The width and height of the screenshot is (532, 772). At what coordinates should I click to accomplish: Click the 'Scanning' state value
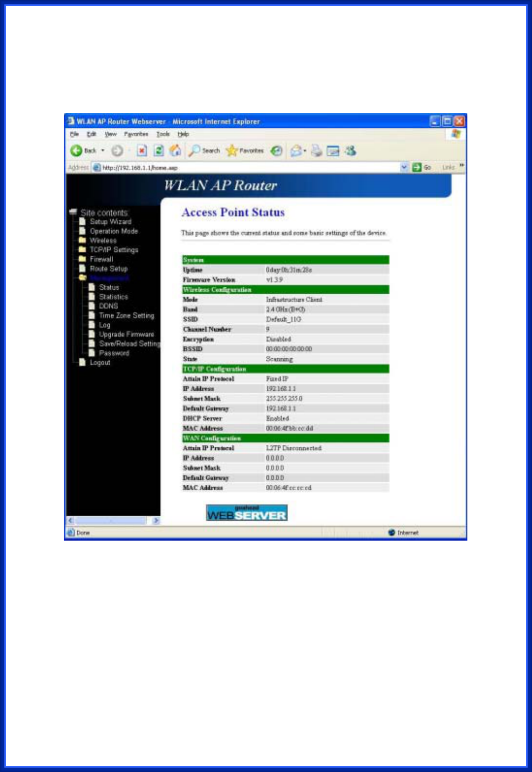(279, 359)
